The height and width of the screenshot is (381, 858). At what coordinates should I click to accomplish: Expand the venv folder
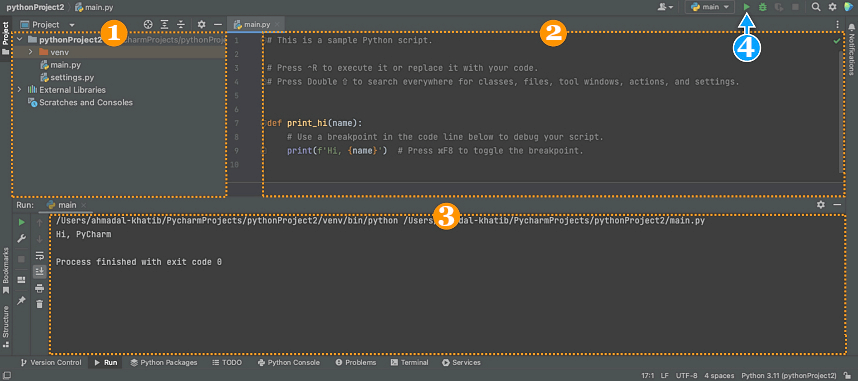click(x=31, y=52)
